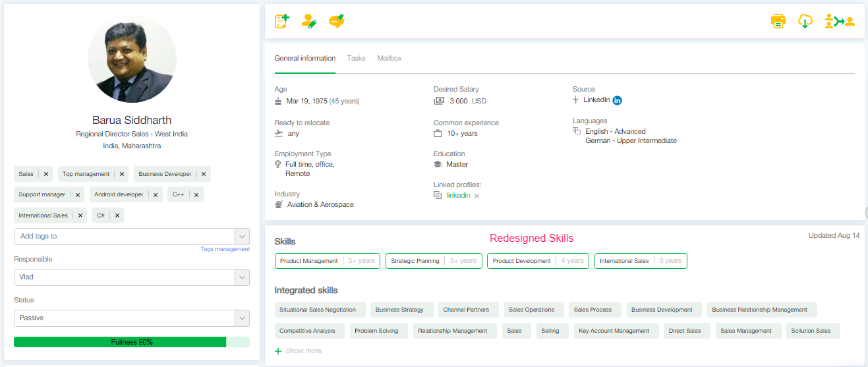Click the Fullness 90% progress bar

[132, 342]
